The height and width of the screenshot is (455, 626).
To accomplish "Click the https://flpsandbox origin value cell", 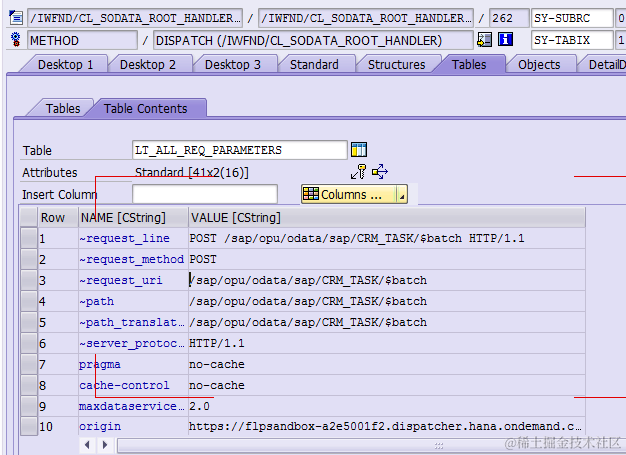I will click(386, 426).
